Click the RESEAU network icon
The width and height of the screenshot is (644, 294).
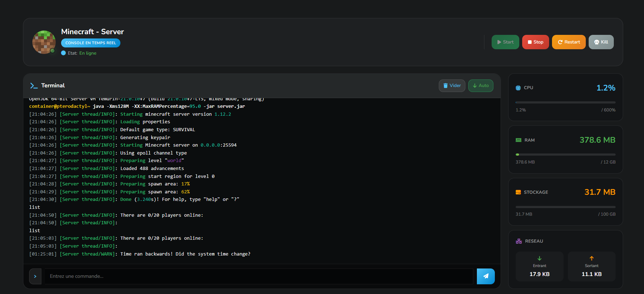coord(519,241)
